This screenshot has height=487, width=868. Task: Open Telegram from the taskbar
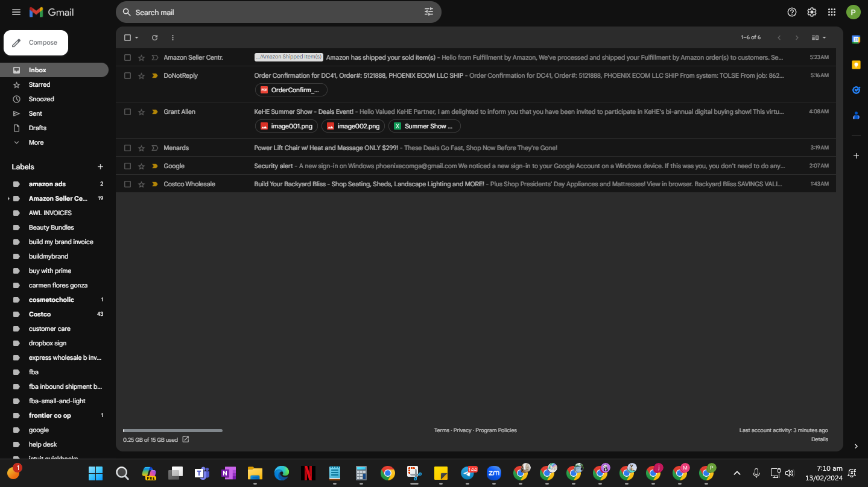(x=468, y=473)
